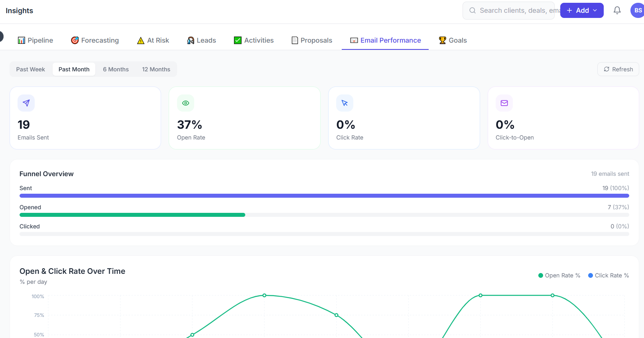Screen dimensions: 644x338
Task: Click the 100% y-axis label
Action: click(38, 297)
